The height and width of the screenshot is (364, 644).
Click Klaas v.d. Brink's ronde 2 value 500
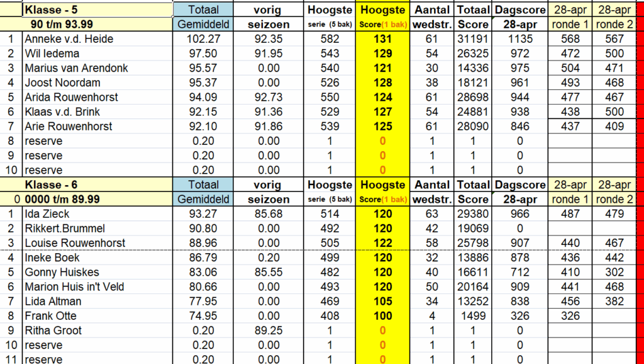pyautogui.click(x=614, y=112)
